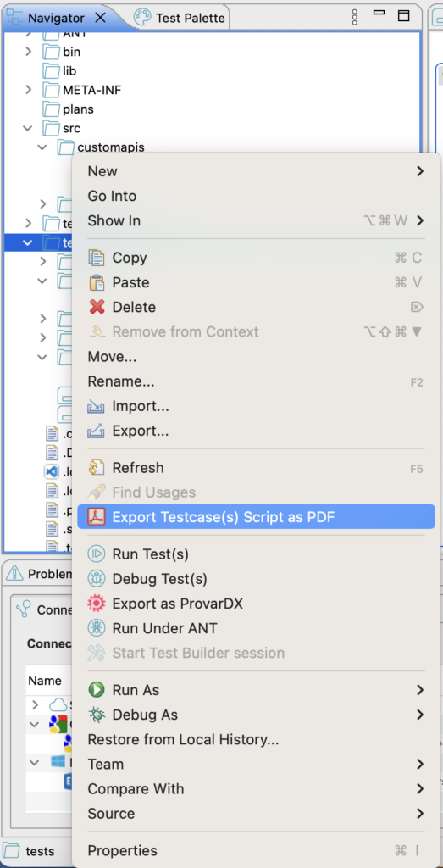The width and height of the screenshot is (443, 868).
Task: Click the Run Test(s) play icon
Action: pos(97,554)
